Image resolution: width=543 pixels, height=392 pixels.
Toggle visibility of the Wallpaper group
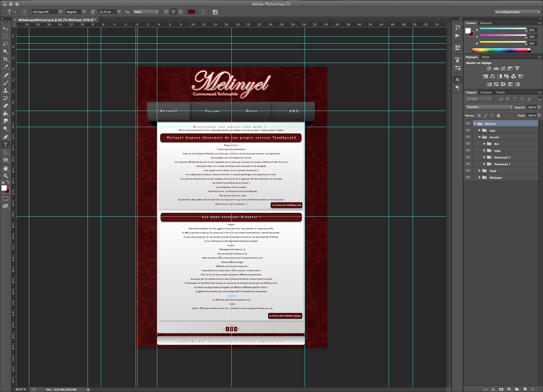click(x=468, y=177)
